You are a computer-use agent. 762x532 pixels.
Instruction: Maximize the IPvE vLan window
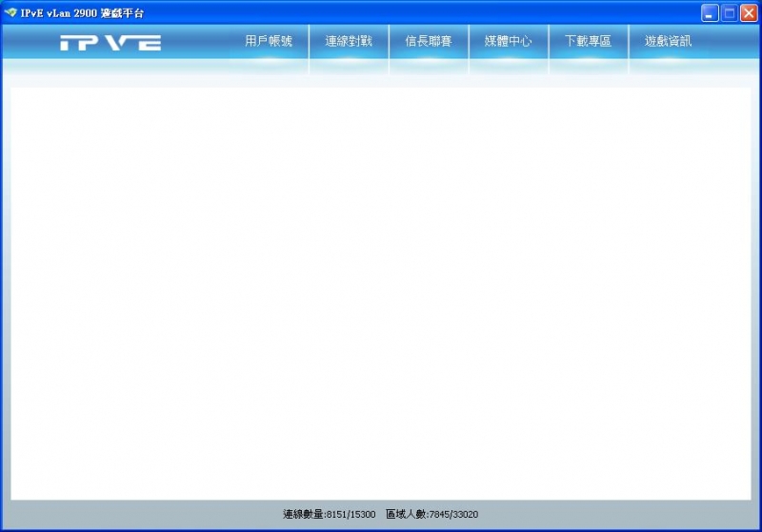click(x=729, y=13)
